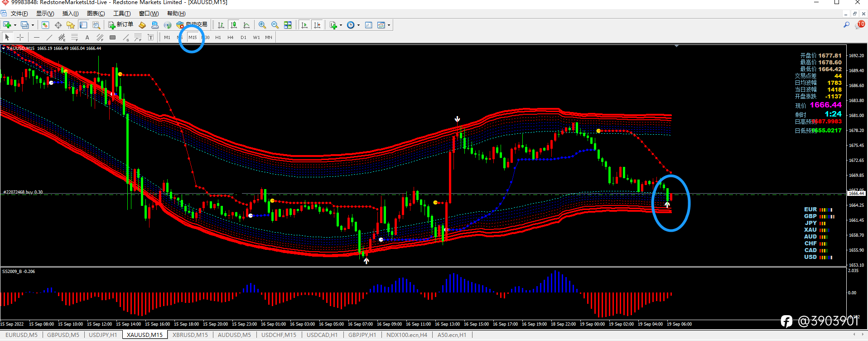
Task: Switch timeframe to D1
Action: pos(243,37)
